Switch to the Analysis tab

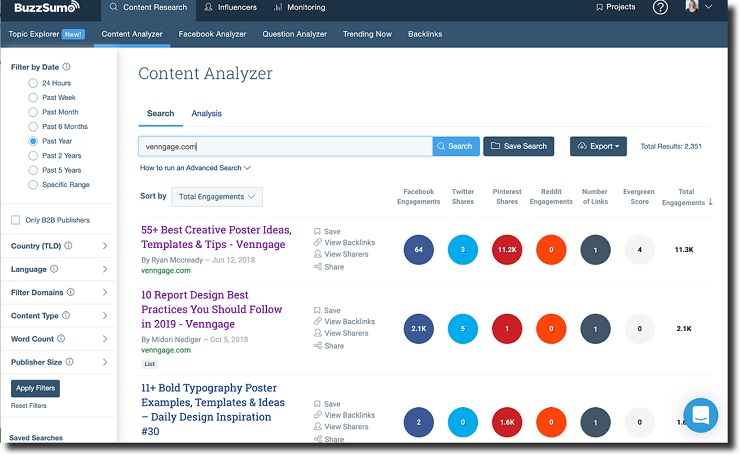click(x=206, y=113)
